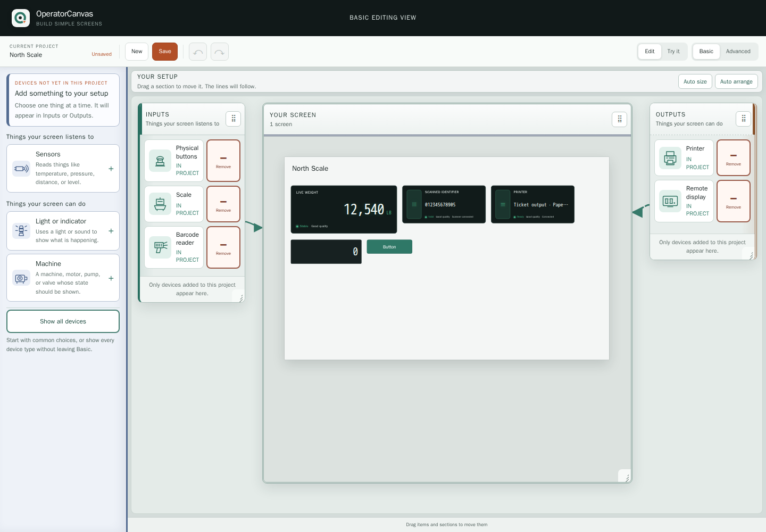The width and height of the screenshot is (766, 532).
Task: Click the undo arrow button
Action: (x=198, y=52)
